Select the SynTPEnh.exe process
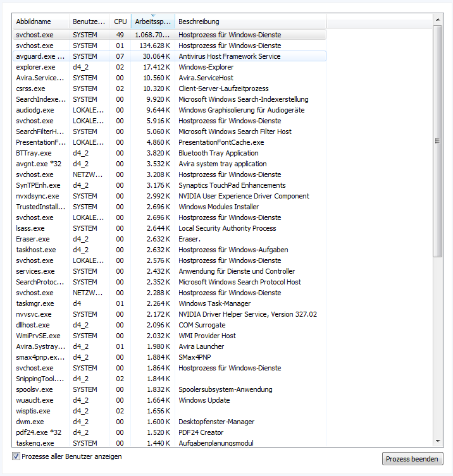This screenshot has width=453, height=476. coord(170,185)
